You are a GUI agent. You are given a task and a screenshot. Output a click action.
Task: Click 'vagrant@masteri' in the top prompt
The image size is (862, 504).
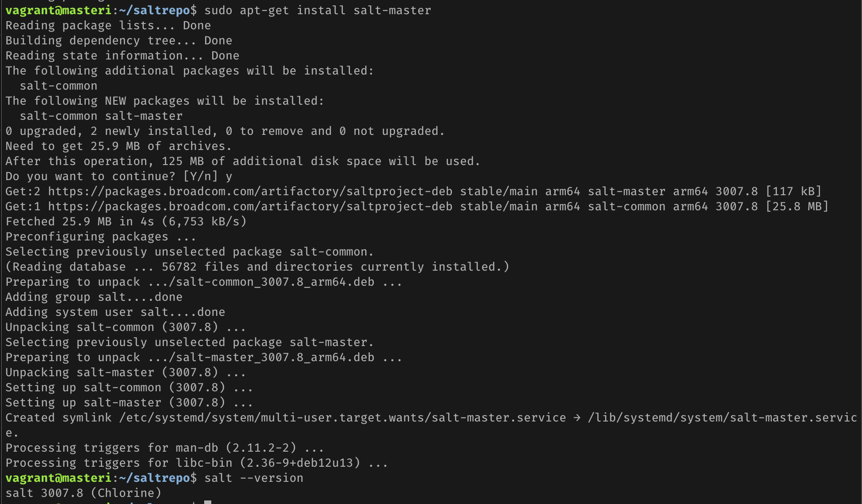[x=58, y=11]
